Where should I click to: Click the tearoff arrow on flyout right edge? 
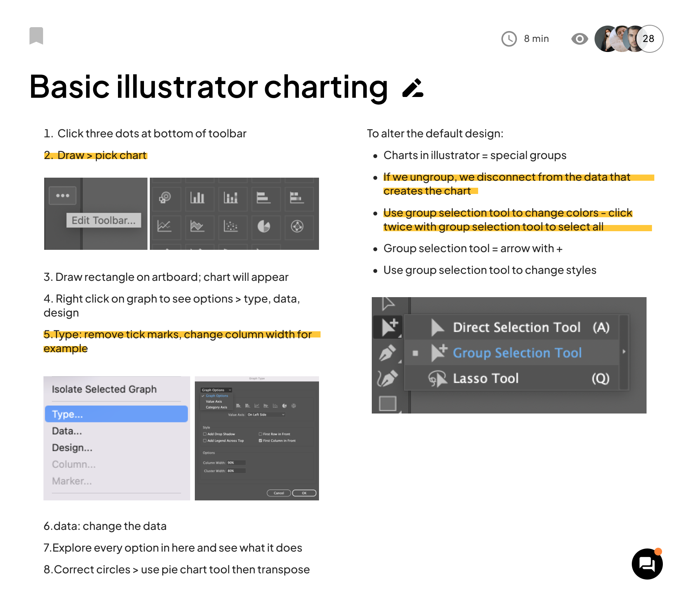624,352
